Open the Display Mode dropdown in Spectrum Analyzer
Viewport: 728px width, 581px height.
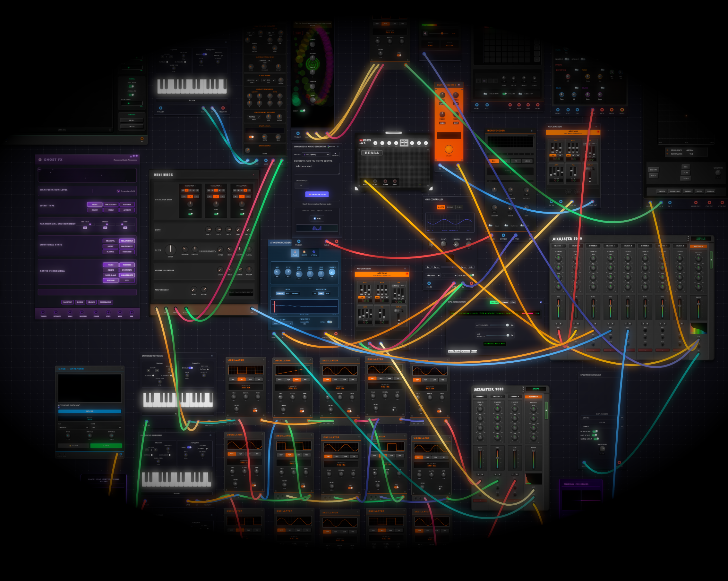602,418
